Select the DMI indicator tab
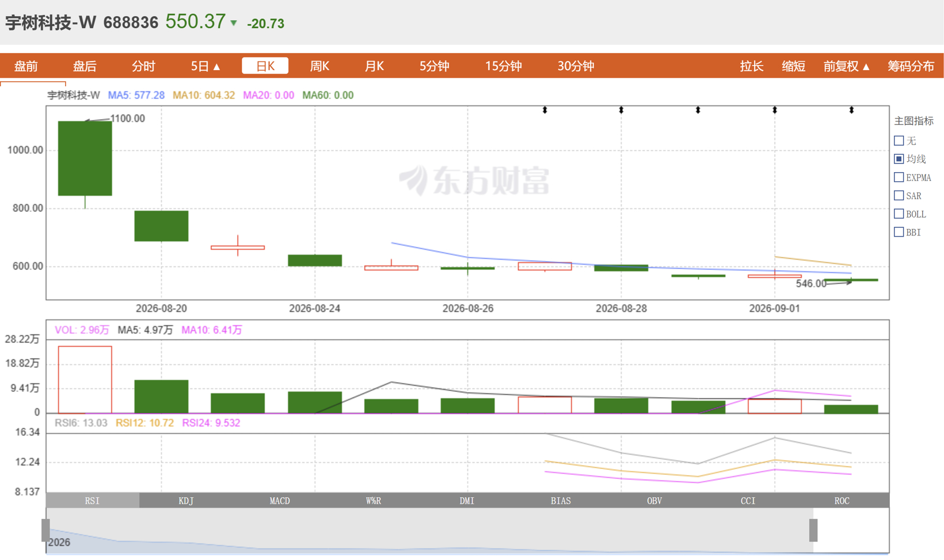Image resolution: width=944 pixels, height=560 pixels. pyautogui.click(x=467, y=501)
